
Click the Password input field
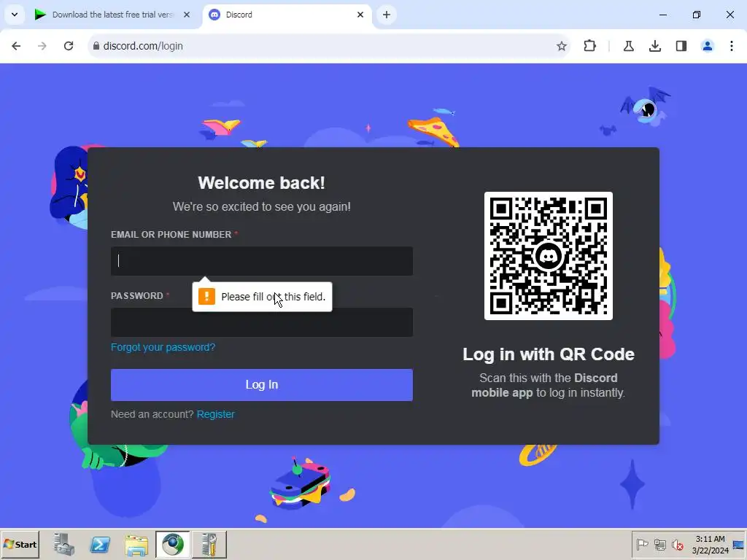[x=262, y=322]
